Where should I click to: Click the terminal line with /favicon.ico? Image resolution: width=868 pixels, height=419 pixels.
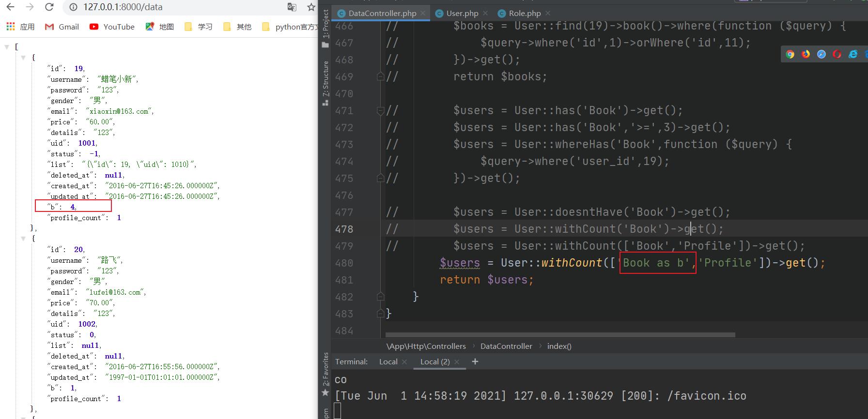click(x=541, y=396)
